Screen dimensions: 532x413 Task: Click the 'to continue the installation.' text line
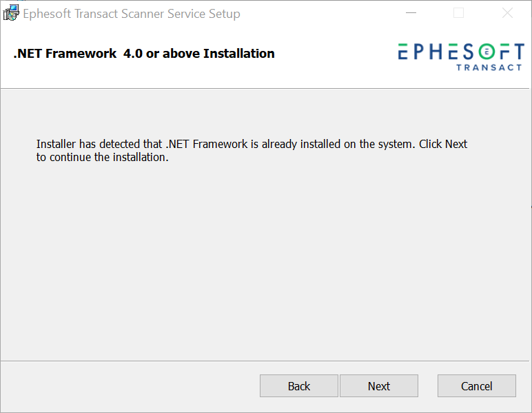pos(103,157)
